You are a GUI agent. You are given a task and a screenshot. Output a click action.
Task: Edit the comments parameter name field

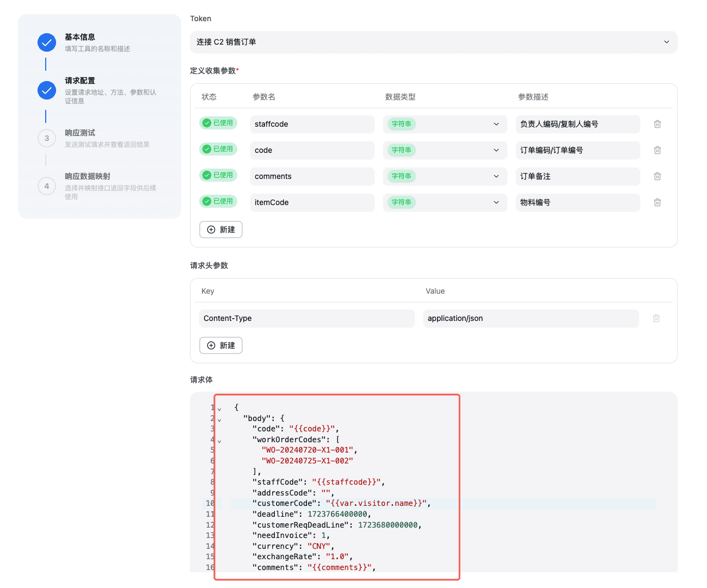(x=312, y=176)
